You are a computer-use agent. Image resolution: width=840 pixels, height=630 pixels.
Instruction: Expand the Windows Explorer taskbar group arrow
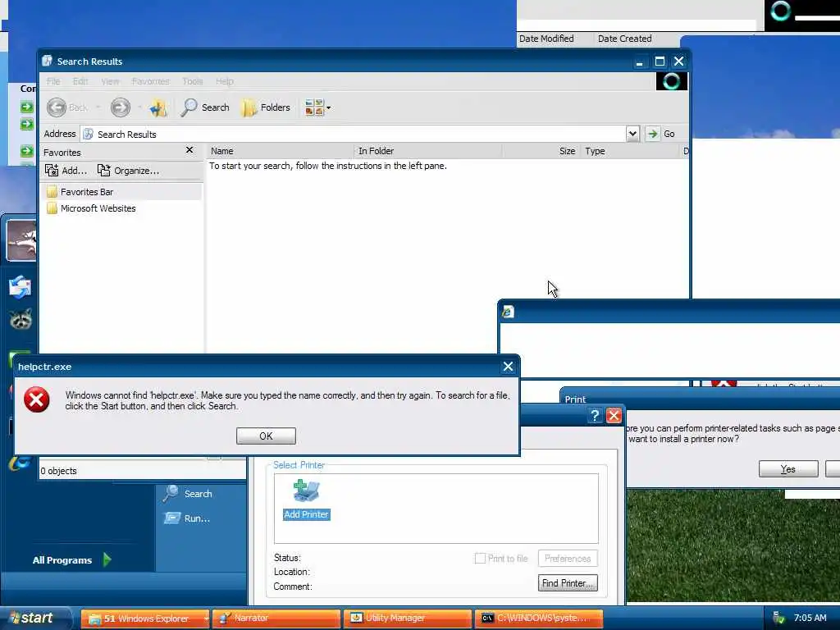[206, 619]
